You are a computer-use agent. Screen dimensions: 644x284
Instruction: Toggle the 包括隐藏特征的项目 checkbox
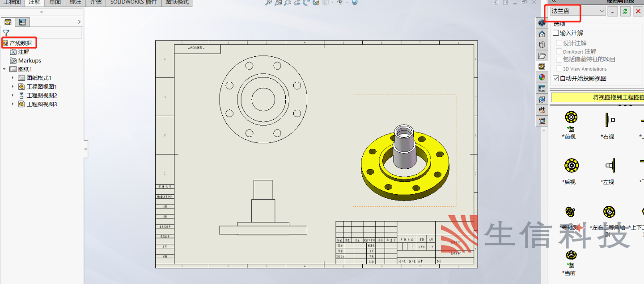pos(559,59)
